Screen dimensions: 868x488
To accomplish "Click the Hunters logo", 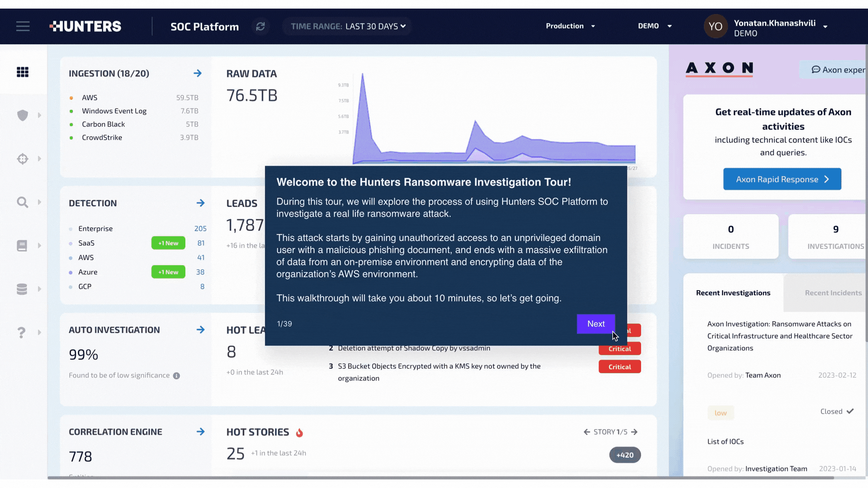I will (85, 26).
